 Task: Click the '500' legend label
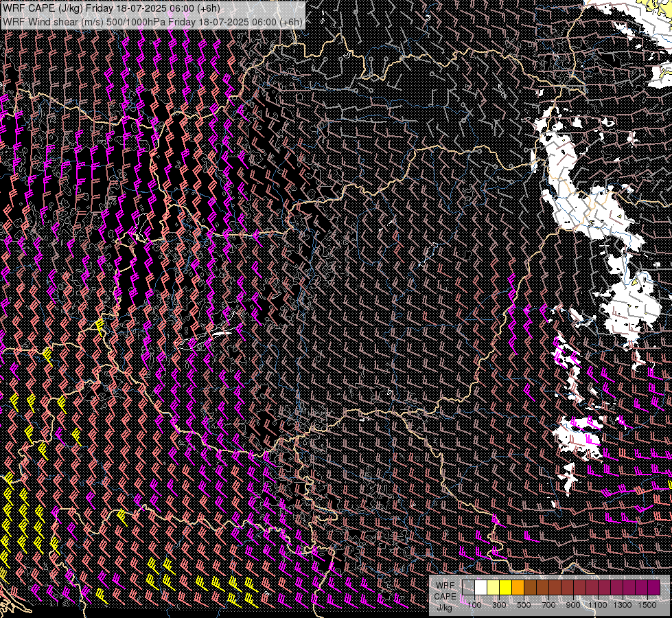pyautogui.click(x=524, y=605)
